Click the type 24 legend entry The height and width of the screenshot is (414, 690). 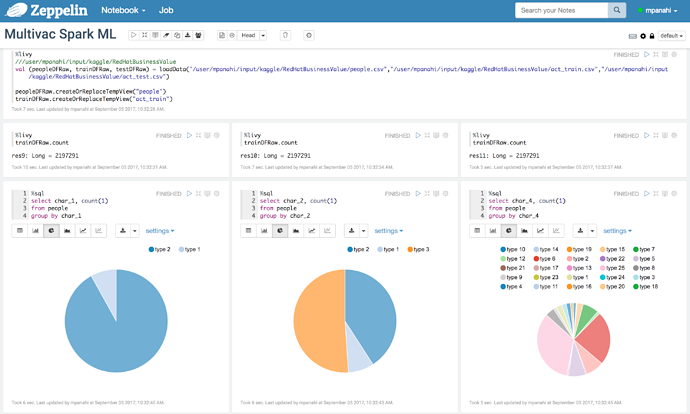coord(613,277)
